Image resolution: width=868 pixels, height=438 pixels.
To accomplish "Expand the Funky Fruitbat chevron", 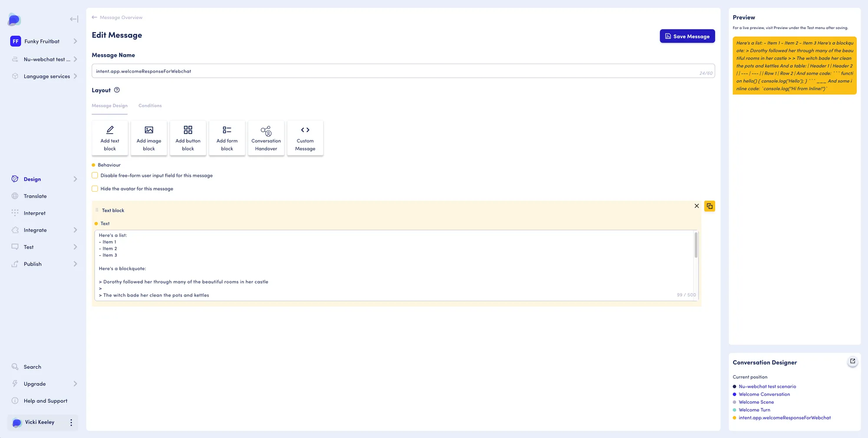I will tap(75, 41).
